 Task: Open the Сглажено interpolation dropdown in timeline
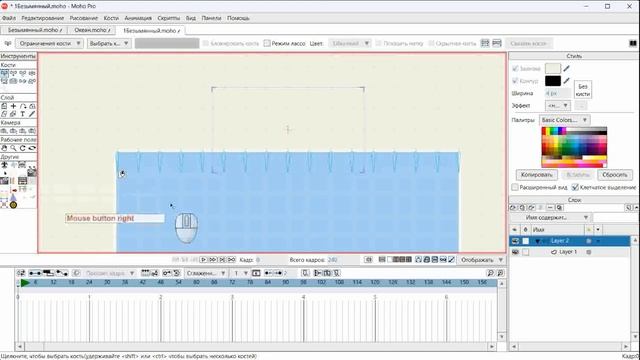(206, 273)
